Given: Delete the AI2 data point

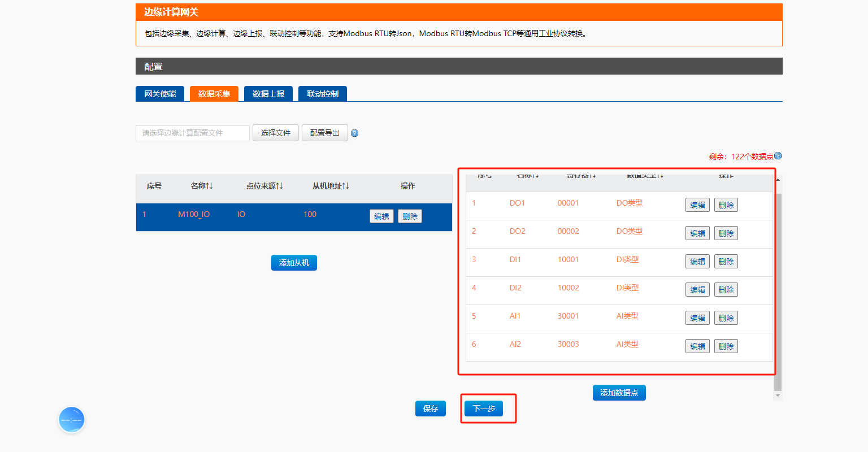Looking at the screenshot, I should 726,346.
